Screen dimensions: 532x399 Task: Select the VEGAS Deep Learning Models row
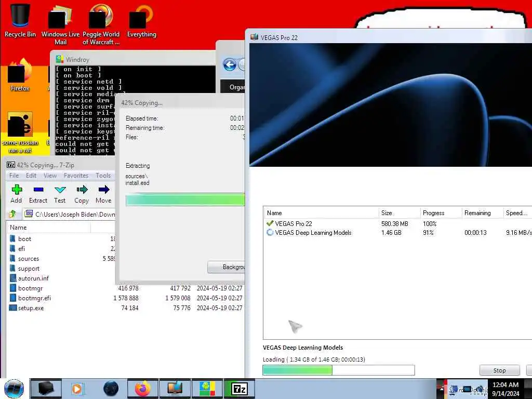(x=397, y=232)
